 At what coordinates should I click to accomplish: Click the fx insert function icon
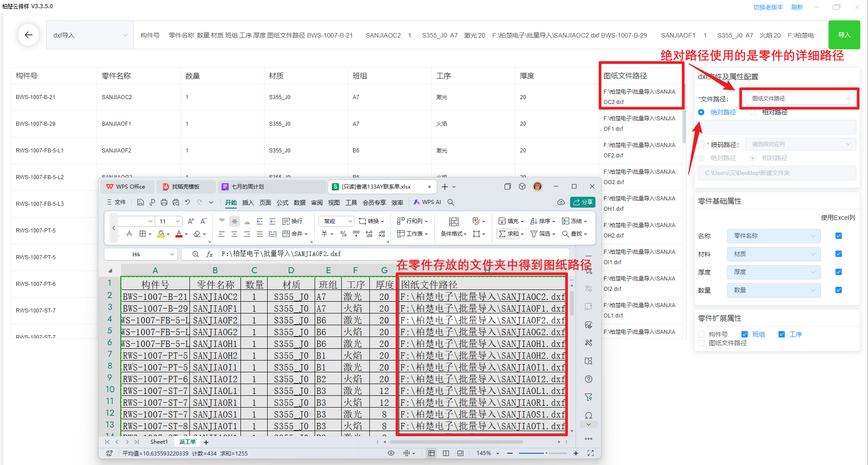[x=209, y=254]
